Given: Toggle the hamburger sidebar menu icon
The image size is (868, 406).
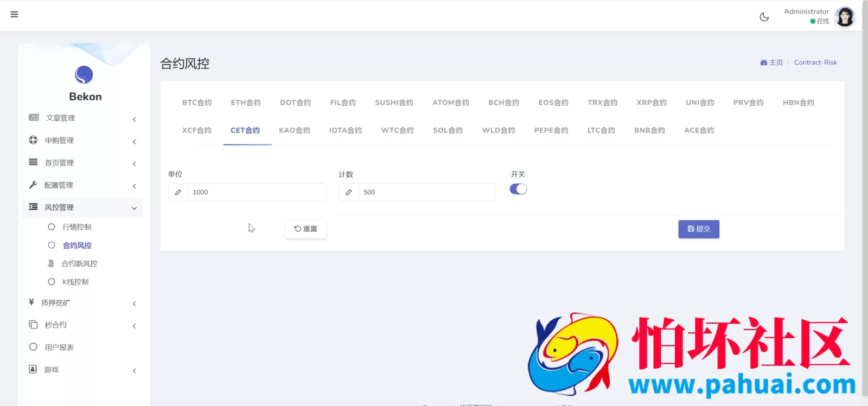Looking at the screenshot, I should tap(14, 14).
